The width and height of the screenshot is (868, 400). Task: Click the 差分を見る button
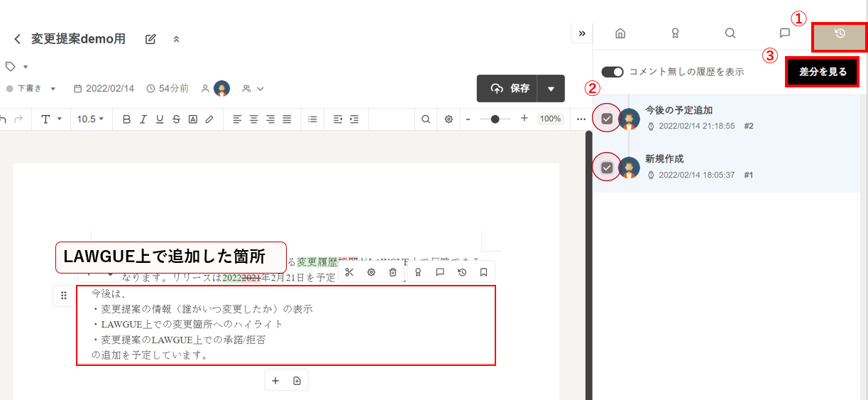[823, 72]
